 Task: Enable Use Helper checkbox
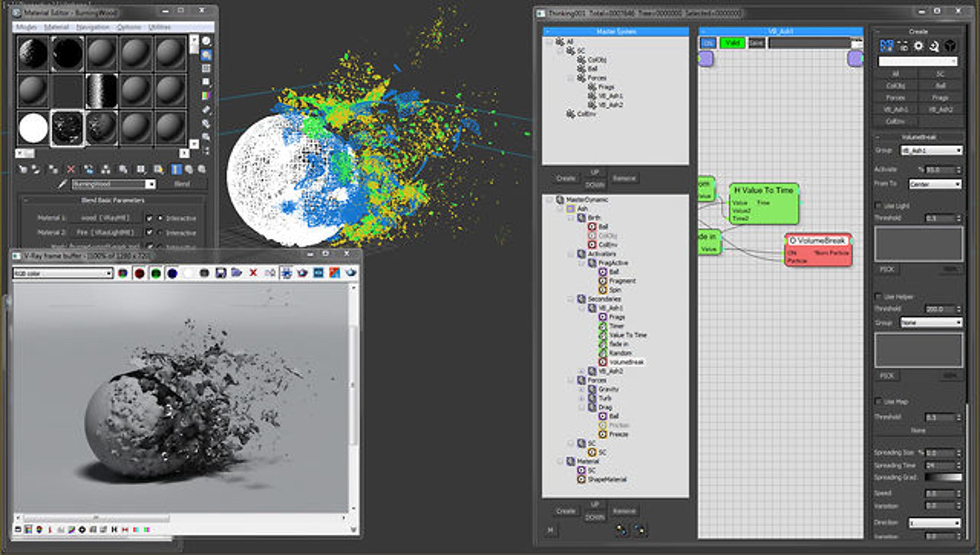click(878, 296)
